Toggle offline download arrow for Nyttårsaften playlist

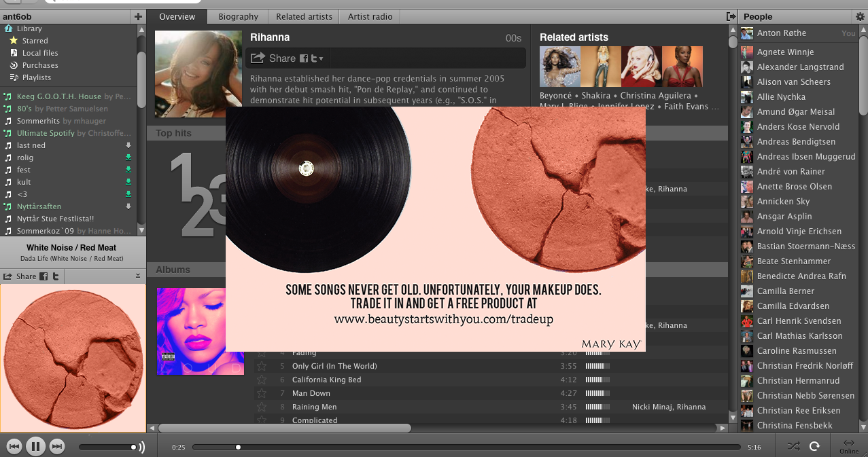tap(128, 206)
